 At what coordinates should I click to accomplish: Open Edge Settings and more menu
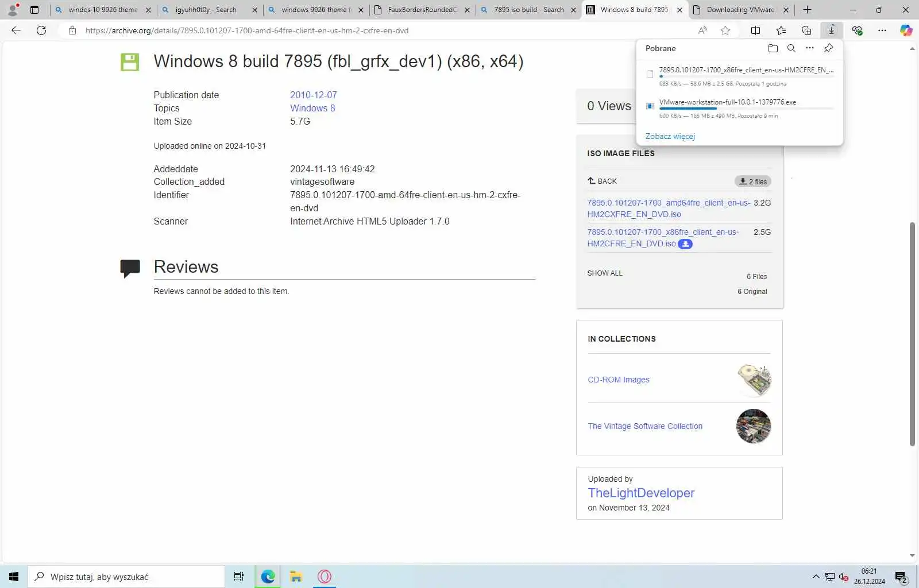point(882,30)
